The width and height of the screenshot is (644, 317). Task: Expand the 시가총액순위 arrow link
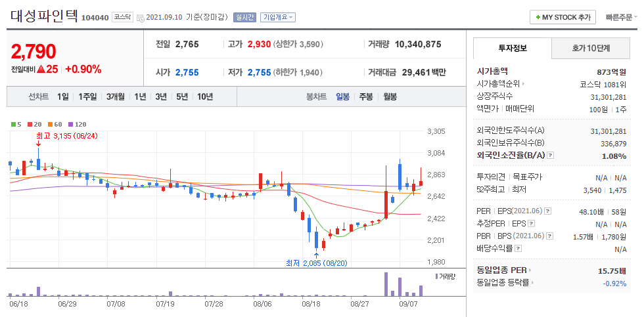pos(523,83)
